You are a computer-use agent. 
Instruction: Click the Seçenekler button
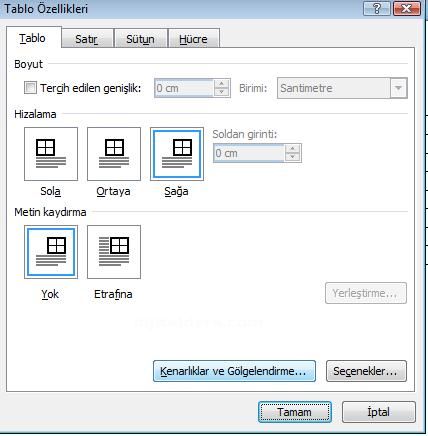click(366, 371)
